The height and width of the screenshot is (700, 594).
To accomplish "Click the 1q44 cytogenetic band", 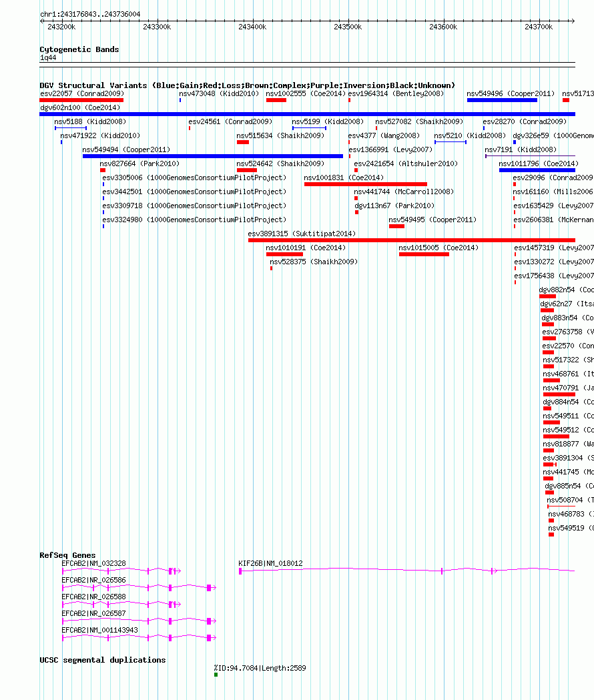I will point(307,65).
